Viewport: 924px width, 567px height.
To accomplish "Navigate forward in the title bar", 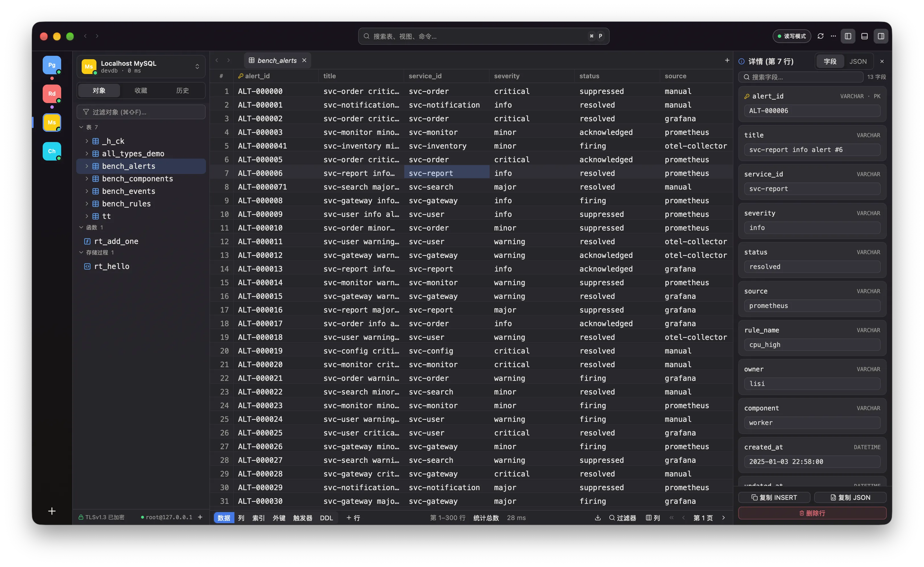I will tap(97, 36).
